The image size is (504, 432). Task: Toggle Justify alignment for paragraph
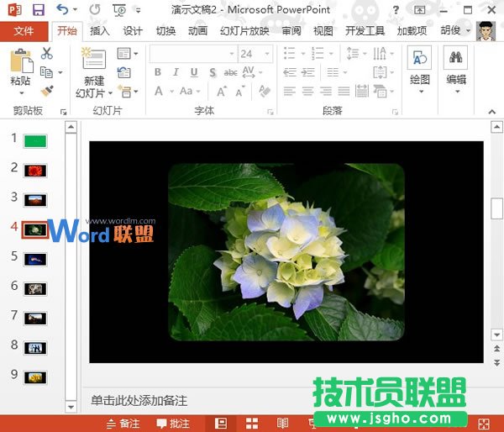point(344,92)
